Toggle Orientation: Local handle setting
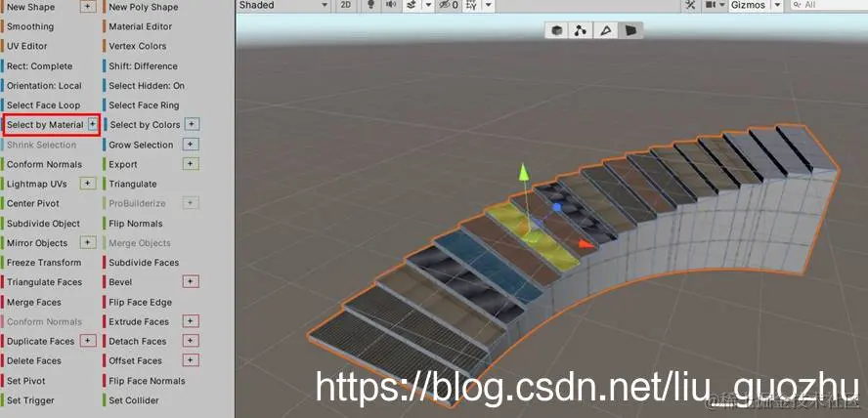Screen dimensions: 868x418 (x=44, y=86)
